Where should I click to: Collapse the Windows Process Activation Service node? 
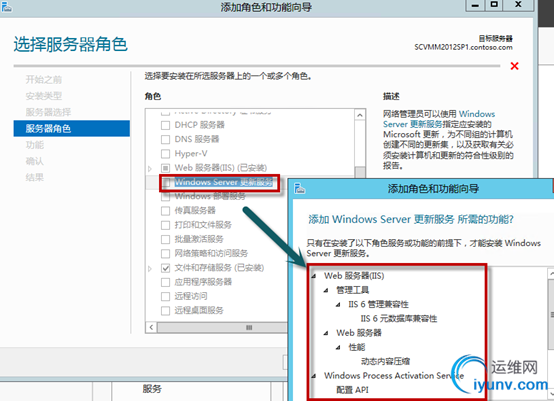[314, 376]
